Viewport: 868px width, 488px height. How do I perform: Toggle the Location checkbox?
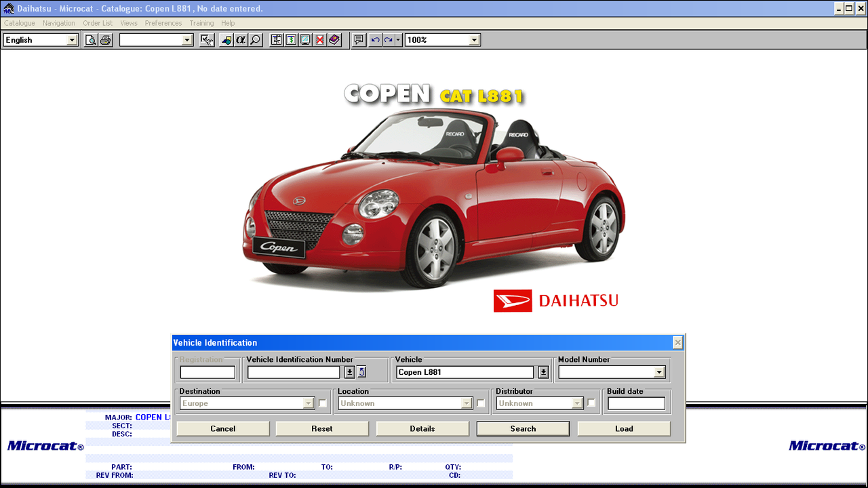(x=481, y=403)
